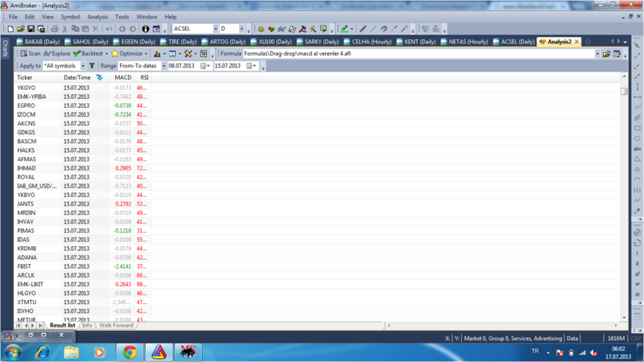Click the Undo arrow icon

[109, 29]
